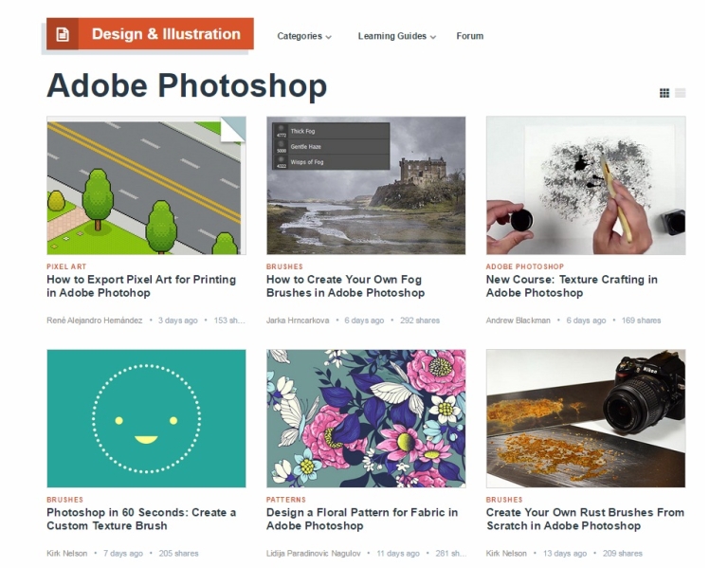Open the pixel art road thumbnail
This screenshot has height=568, width=728.
pyautogui.click(x=146, y=185)
